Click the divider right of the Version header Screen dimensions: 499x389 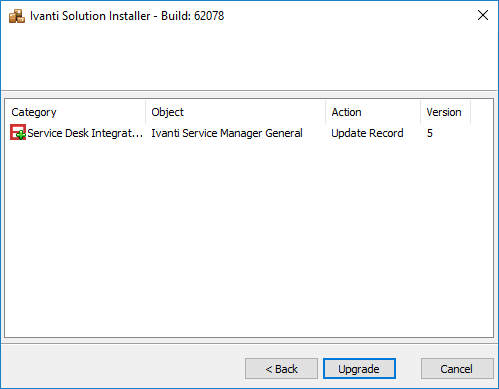tap(471, 112)
